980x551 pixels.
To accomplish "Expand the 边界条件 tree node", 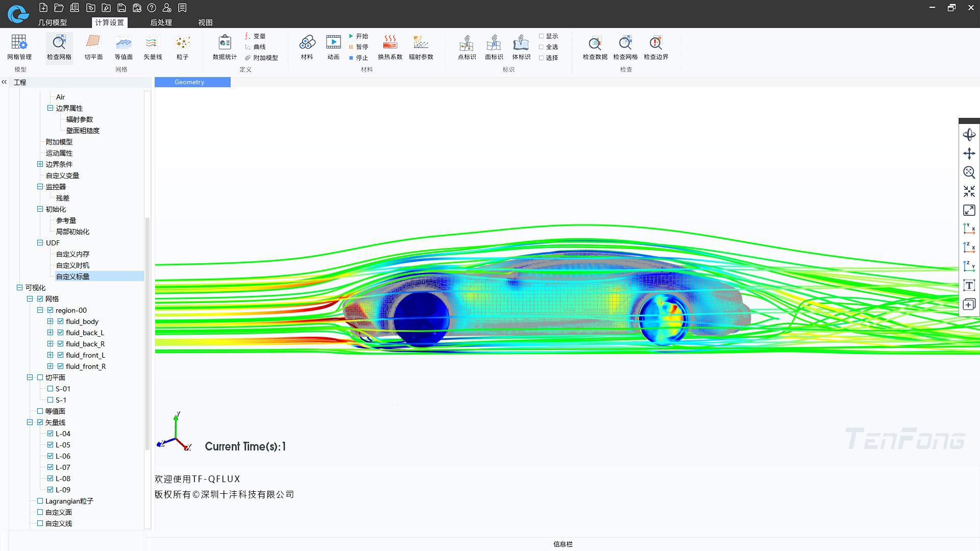I will [40, 164].
